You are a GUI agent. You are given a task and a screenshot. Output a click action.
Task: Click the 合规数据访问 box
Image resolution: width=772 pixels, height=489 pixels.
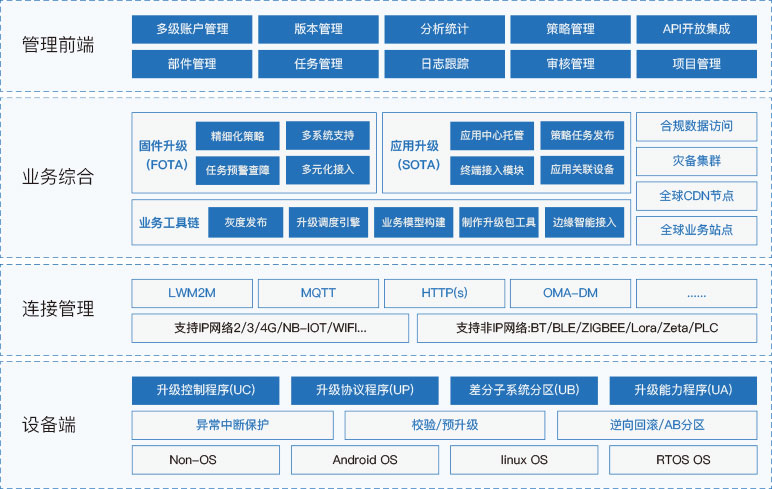pyautogui.click(x=696, y=126)
